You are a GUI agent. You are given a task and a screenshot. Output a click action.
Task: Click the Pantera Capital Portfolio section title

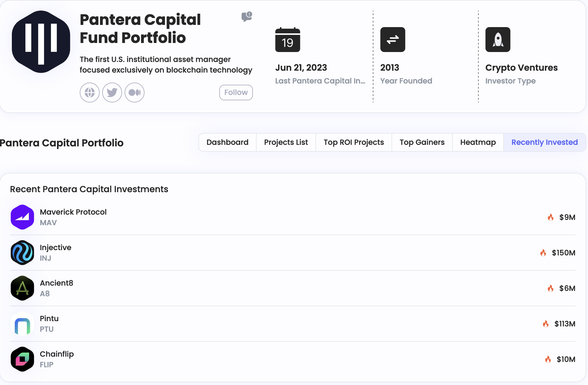[x=61, y=143]
